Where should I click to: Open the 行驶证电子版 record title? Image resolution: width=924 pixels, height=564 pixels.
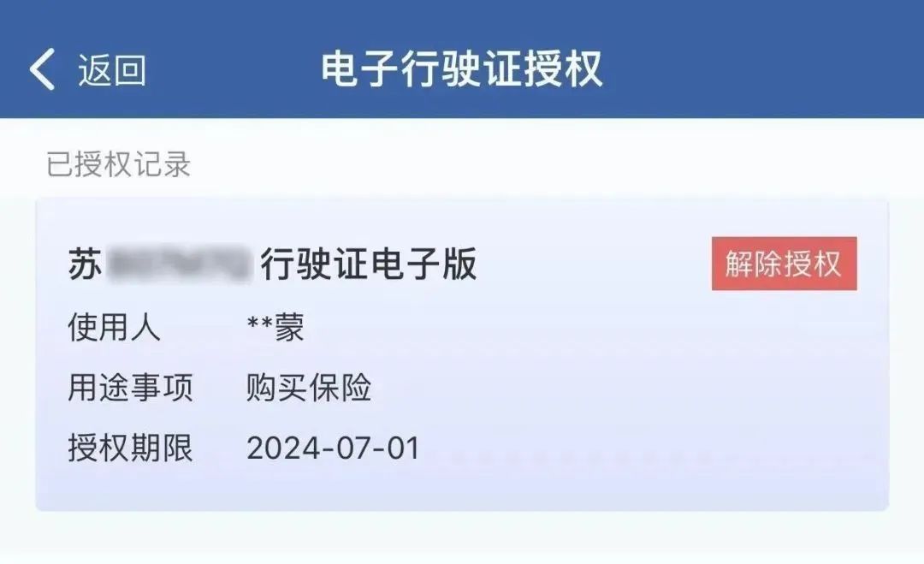[x=369, y=264]
